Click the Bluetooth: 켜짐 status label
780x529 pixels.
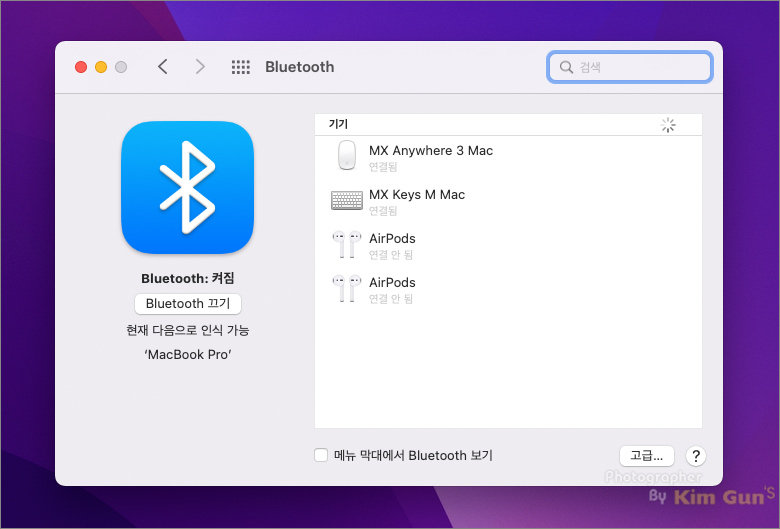coord(188,278)
